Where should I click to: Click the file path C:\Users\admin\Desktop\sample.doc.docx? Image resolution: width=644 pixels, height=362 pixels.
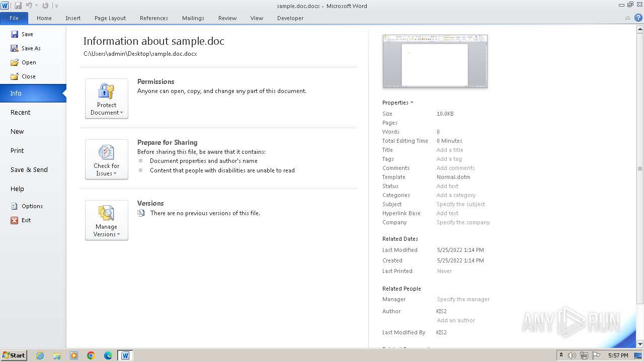click(140, 54)
